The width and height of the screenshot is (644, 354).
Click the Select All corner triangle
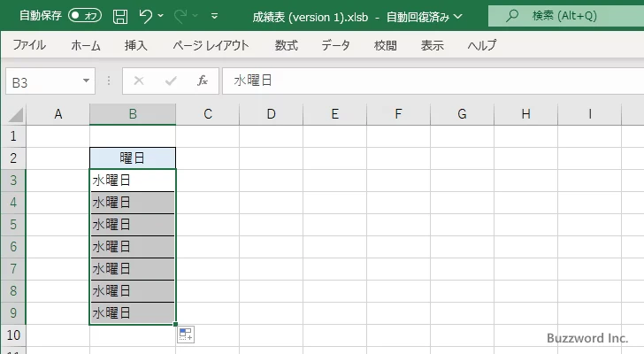(x=15, y=114)
